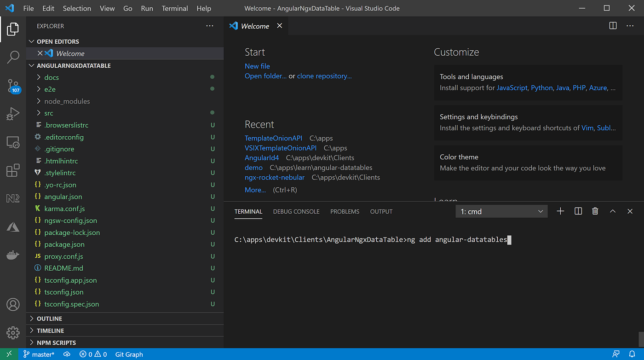Create a new terminal with the plus icon
Image resolution: width=644 pixels, height=360 pixels.
[x=560, y=211]
